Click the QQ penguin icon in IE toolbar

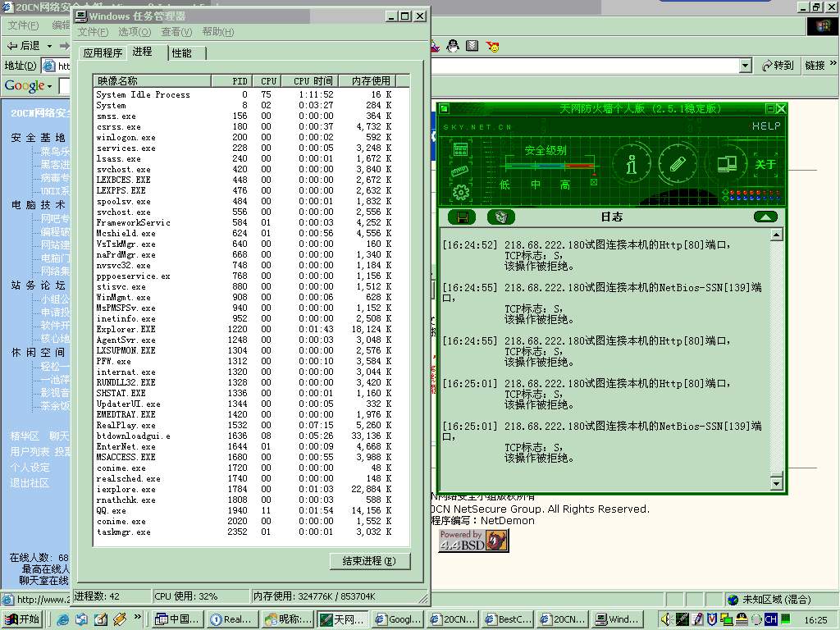453,46
